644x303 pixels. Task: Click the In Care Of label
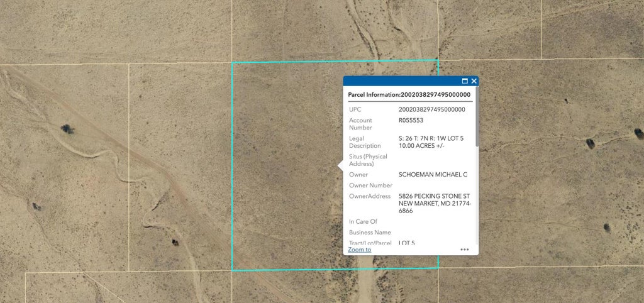[363, 222]
